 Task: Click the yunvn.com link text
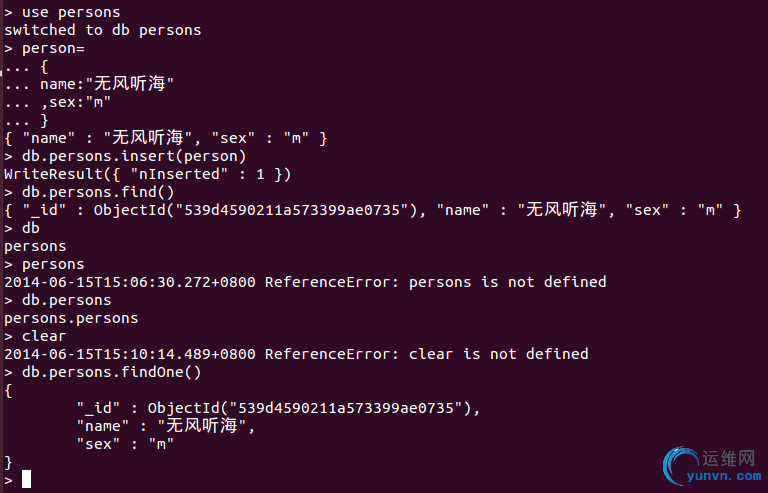(724, 476)
